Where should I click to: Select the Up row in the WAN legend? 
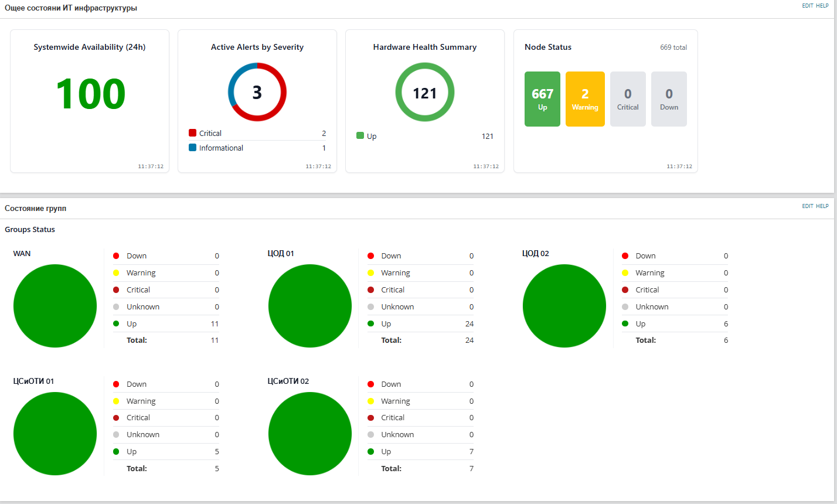click(x=166, y=323)
